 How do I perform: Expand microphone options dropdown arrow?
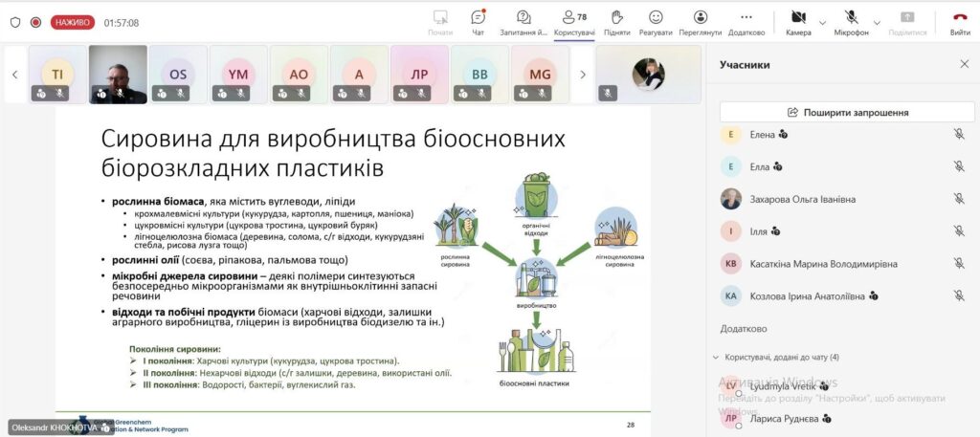(x=877, y=23)
